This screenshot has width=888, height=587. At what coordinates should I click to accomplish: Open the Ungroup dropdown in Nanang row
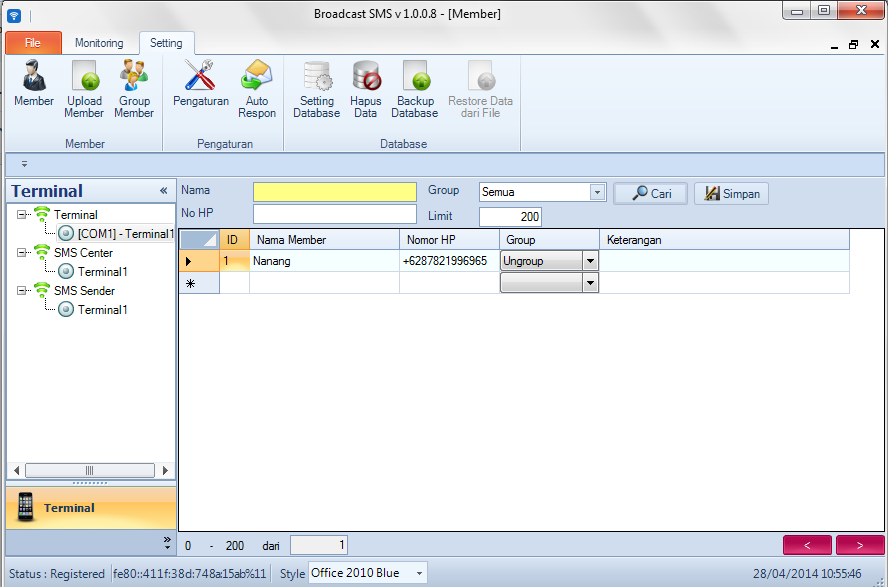click(x=590, y=261)
